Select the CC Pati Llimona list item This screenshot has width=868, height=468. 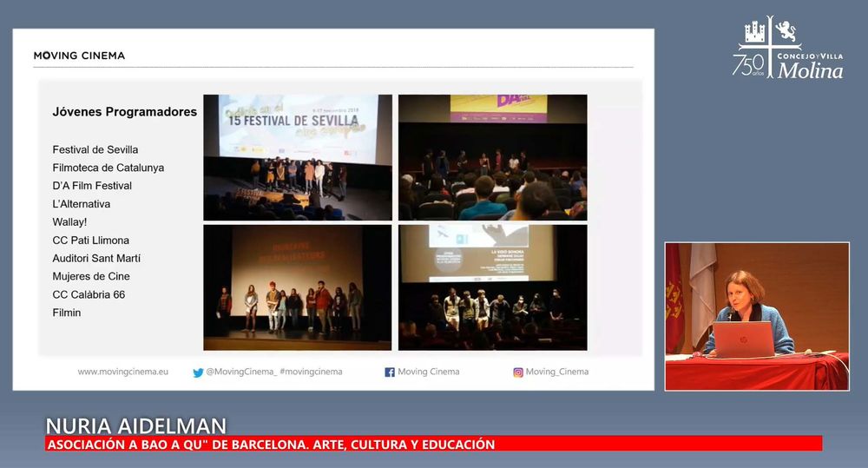click(x=91, y=241)
